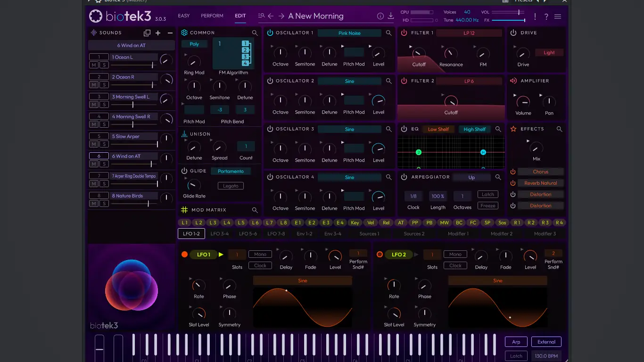The height and width of the screenshot is (362, 644).
Task: Open Filter 1 LP 12 type dropdown
Action: 469,33
